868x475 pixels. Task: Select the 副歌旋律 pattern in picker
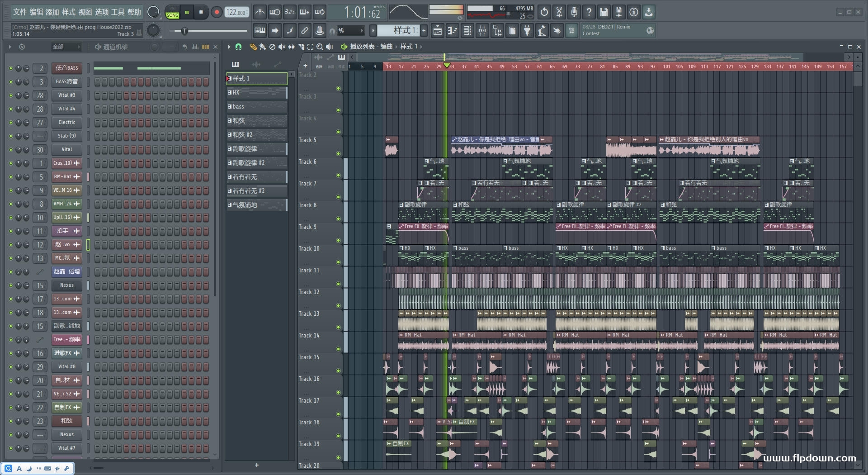(256, 149)
